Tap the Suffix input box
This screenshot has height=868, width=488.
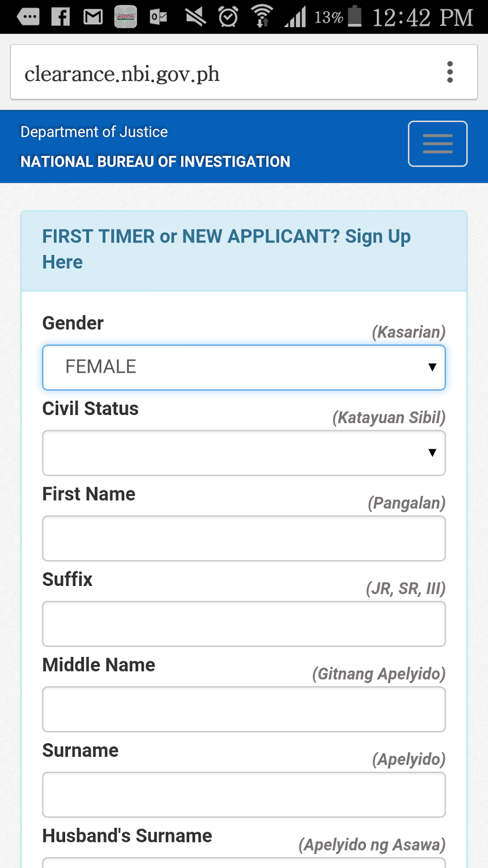click(244, 624)
